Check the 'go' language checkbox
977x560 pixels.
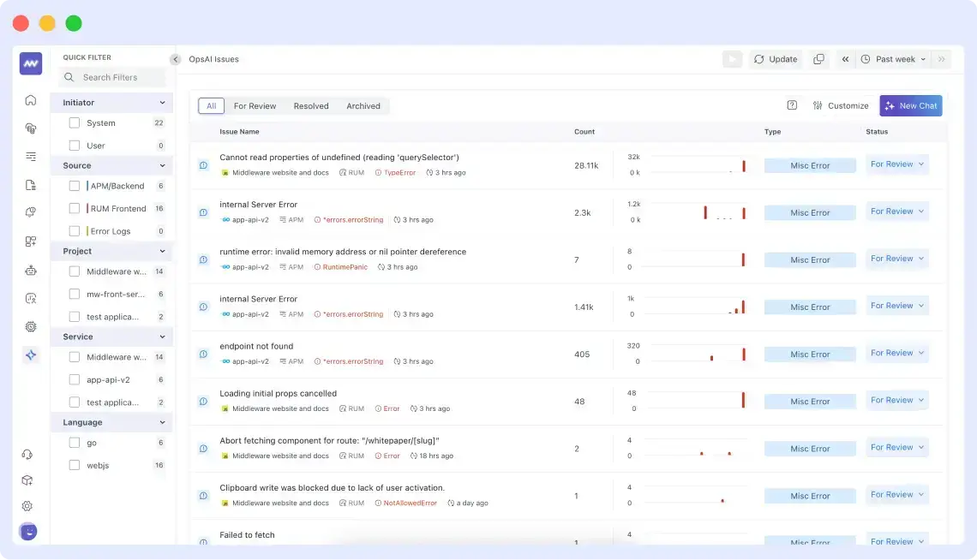click(x=75, y=443)
